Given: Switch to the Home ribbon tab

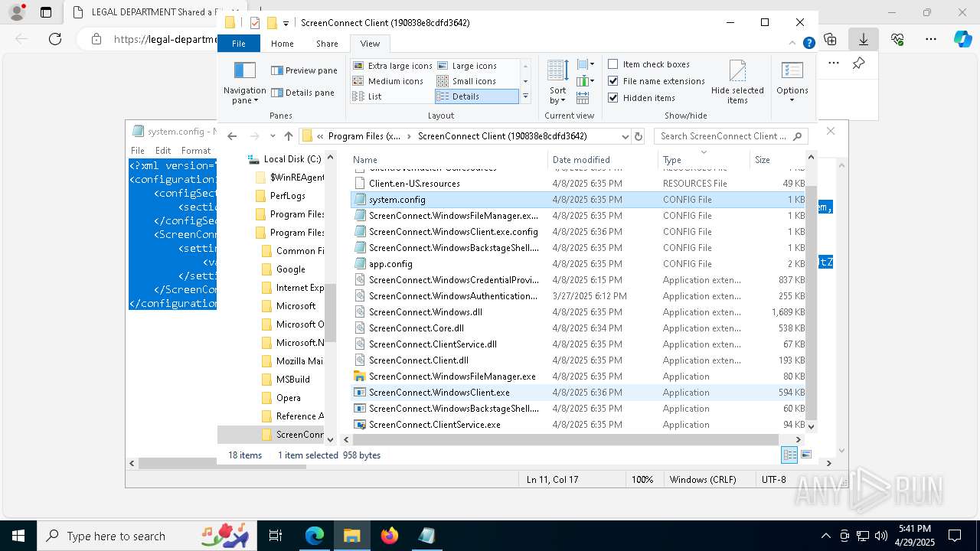Looking at the screenshot, I should (x=282, y=44).
